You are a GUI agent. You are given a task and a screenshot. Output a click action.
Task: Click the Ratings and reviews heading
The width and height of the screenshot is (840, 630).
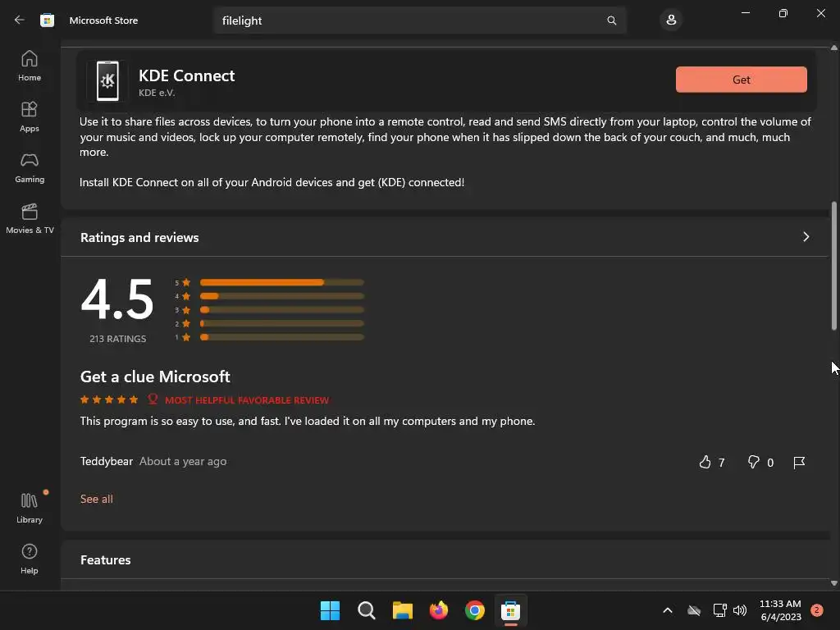tap(139, 237)
